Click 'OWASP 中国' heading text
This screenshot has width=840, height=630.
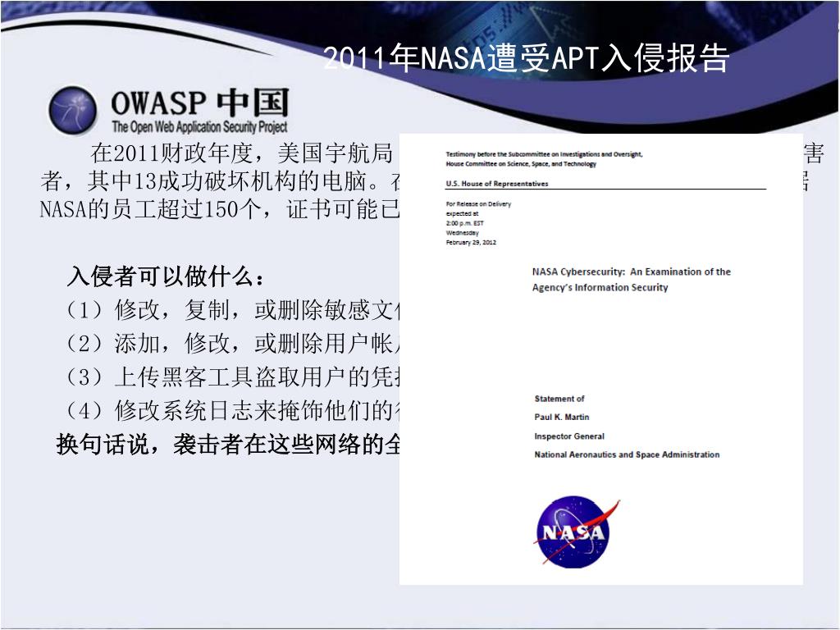click(200, 103)
